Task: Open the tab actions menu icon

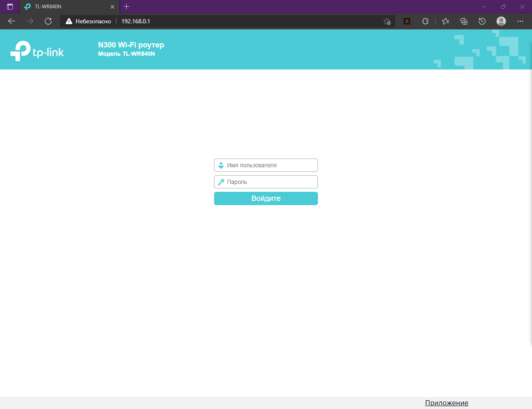Action: pos(10,7)
